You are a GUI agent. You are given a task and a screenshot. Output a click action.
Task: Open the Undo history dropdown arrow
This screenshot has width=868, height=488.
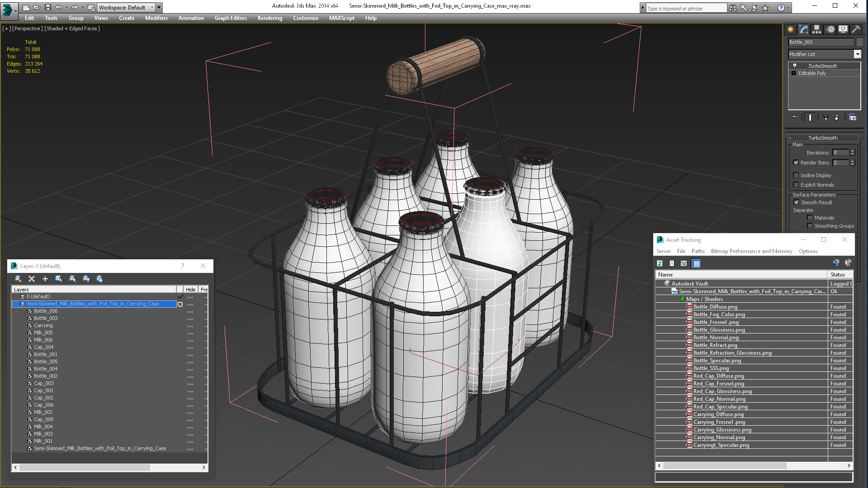66,7
